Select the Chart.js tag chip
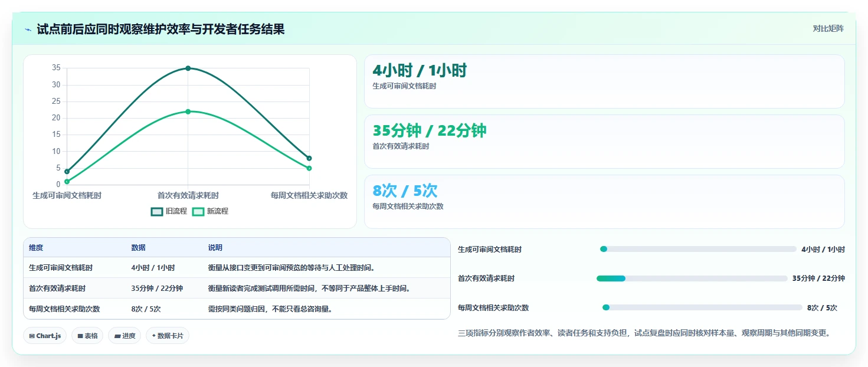The image size is (868, 367). click(45, 336)
